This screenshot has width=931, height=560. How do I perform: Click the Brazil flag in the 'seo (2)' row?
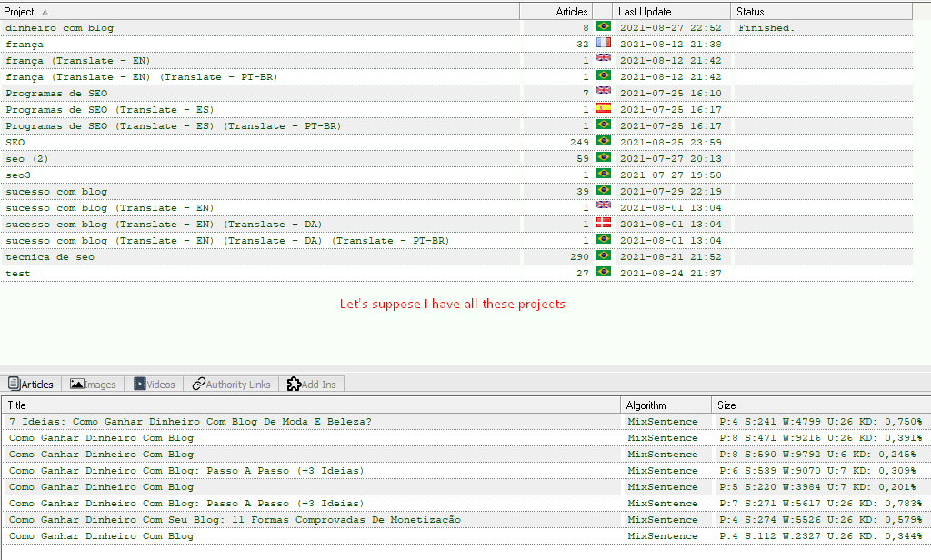coord(604,157)
